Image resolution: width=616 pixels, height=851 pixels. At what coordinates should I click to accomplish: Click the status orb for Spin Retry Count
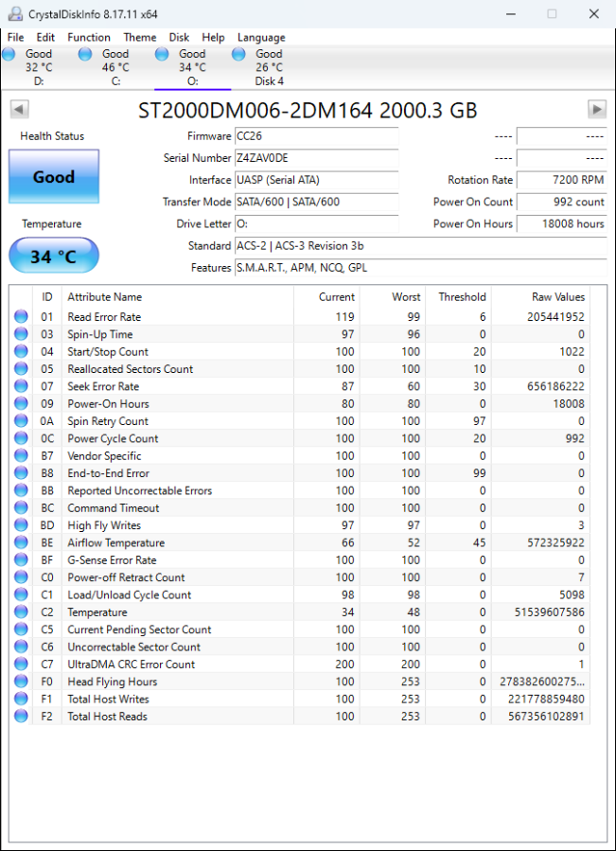[21, 420]
